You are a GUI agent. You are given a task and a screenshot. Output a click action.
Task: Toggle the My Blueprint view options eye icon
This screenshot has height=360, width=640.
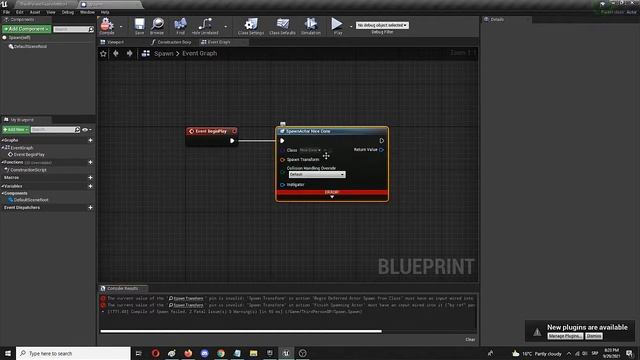[x=85, y=130]
